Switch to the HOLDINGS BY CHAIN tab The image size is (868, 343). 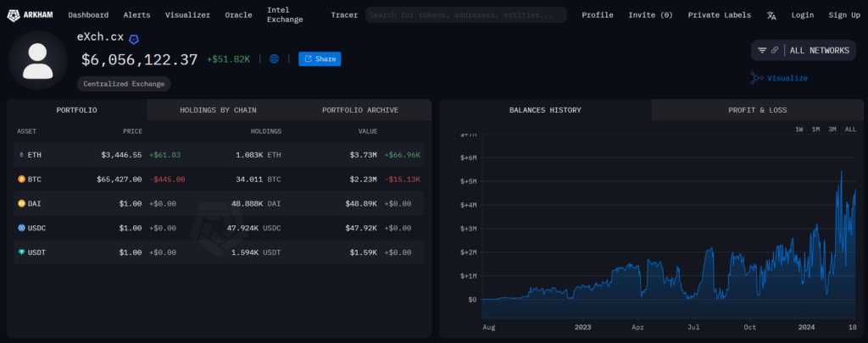tap(218, 110)
